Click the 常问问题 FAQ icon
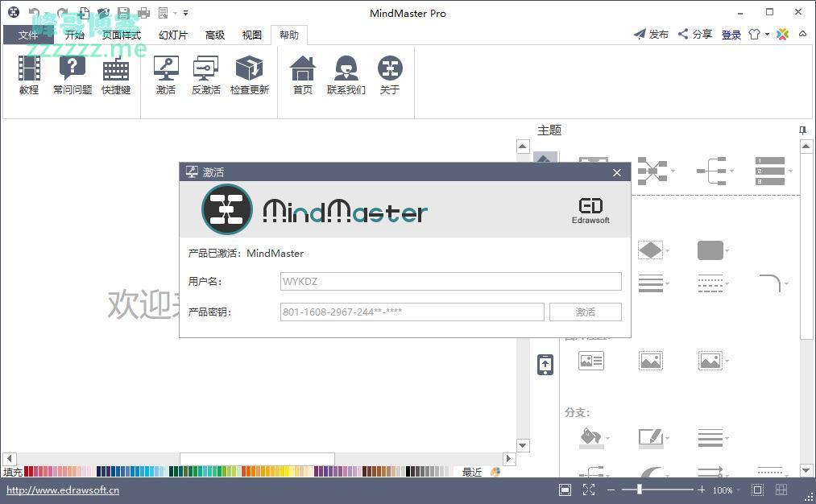Screen dimensions: 816x504 click(72, 75)
